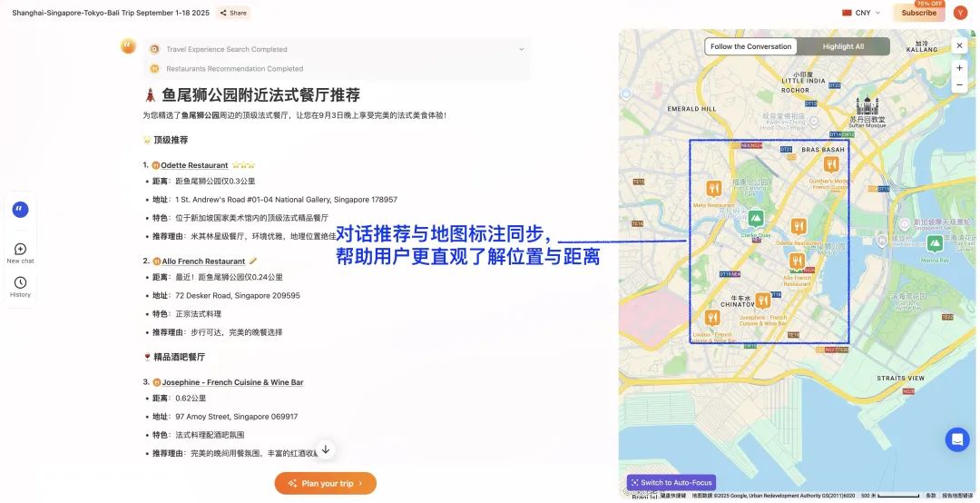980x503 pixels.
Task: Click the orange icon before Allo French Restaurant
Action: tap(157, 261)
